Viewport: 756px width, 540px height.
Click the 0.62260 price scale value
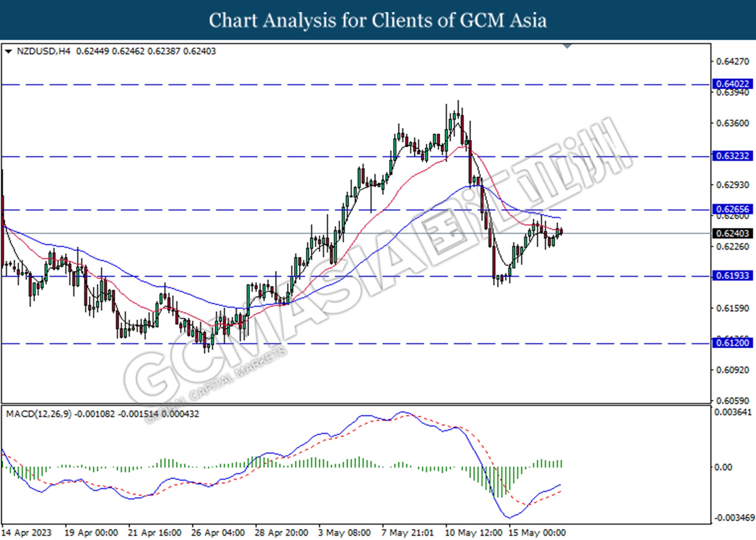(x=733, y=247)
